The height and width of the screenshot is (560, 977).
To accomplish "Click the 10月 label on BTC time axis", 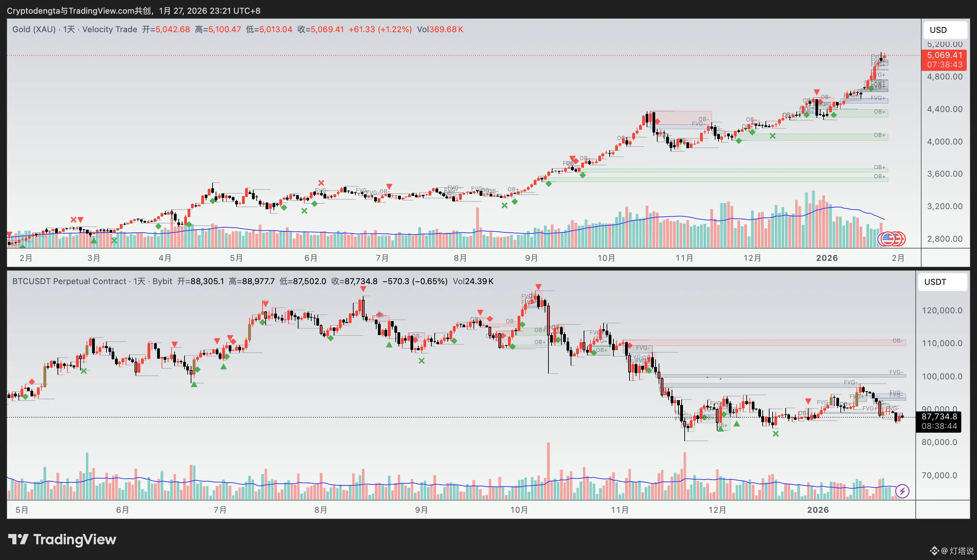I will (x=519, y=510).
